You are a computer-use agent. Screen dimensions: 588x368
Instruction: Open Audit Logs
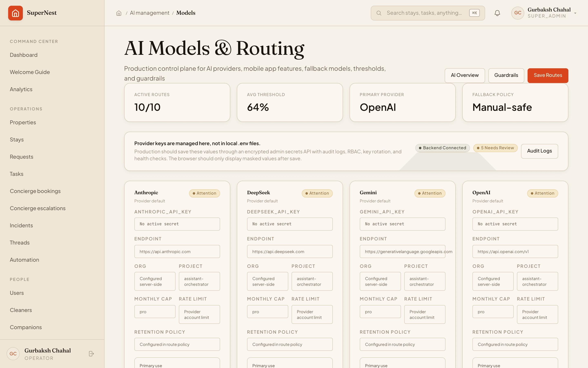tap(539, 151)
